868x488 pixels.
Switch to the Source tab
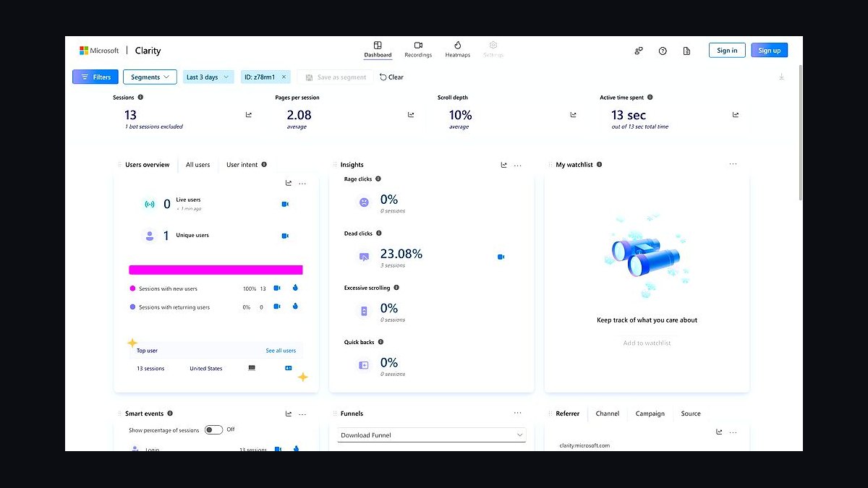pos(691,414)
